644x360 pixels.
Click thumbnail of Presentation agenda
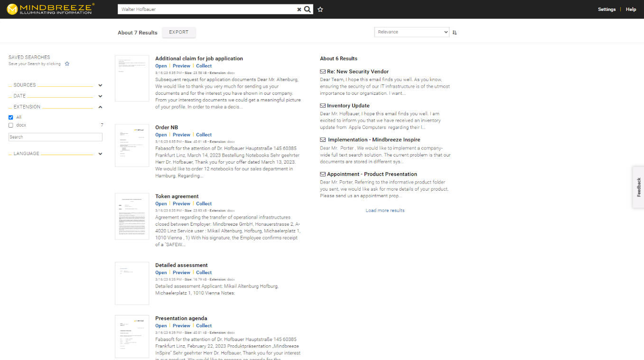132,336
